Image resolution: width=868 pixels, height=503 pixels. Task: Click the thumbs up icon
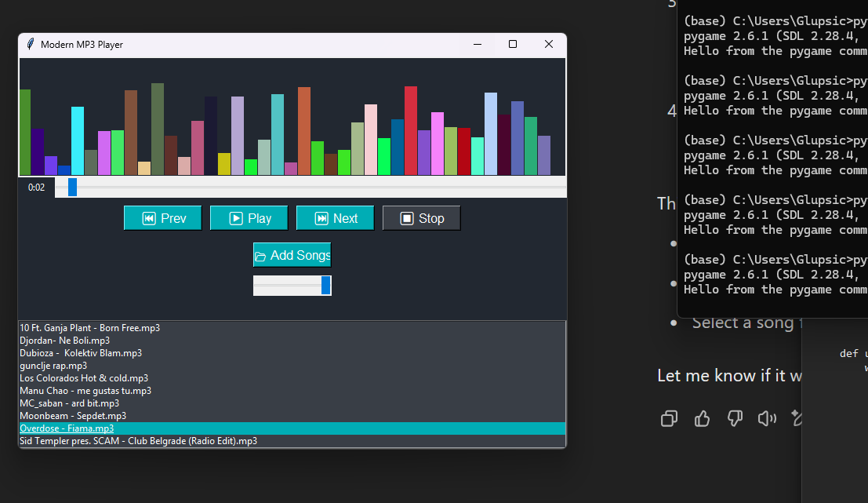(x=702, y=418)
